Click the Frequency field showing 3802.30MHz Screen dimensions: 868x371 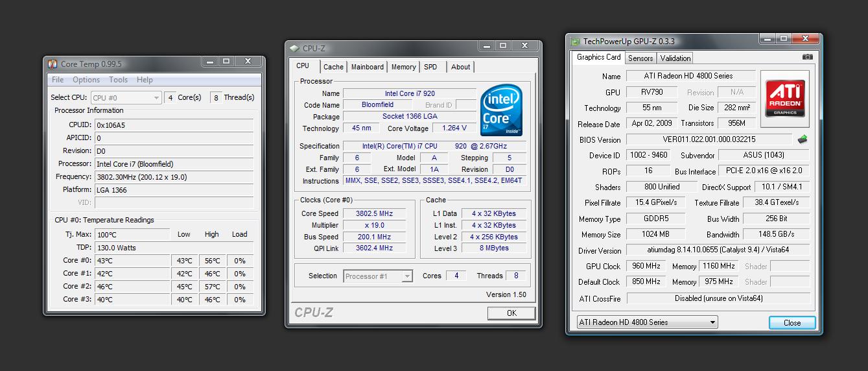tap(174, 177)
